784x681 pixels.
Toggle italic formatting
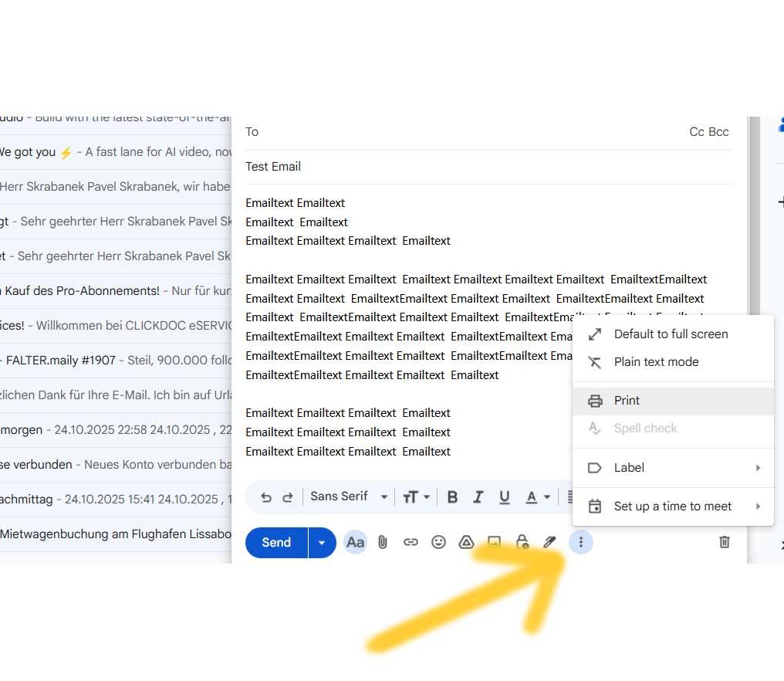(x=478, y=496)
